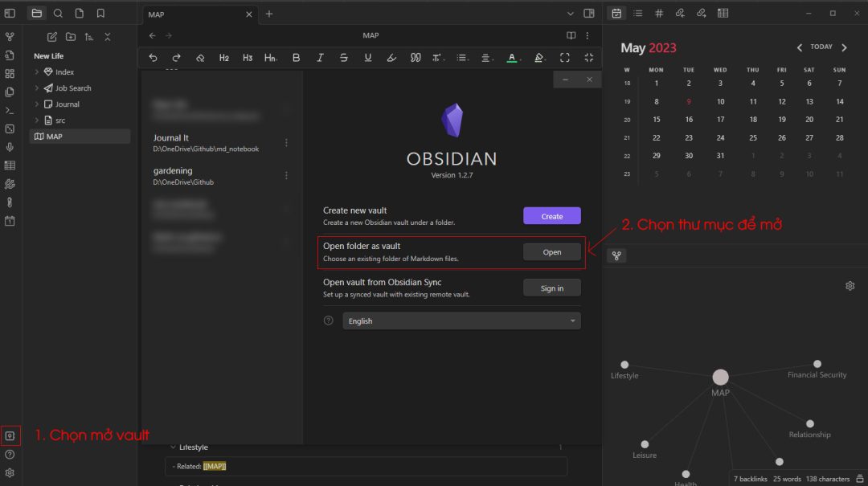Click the eraser clear-formatting icon

point(200,58)
